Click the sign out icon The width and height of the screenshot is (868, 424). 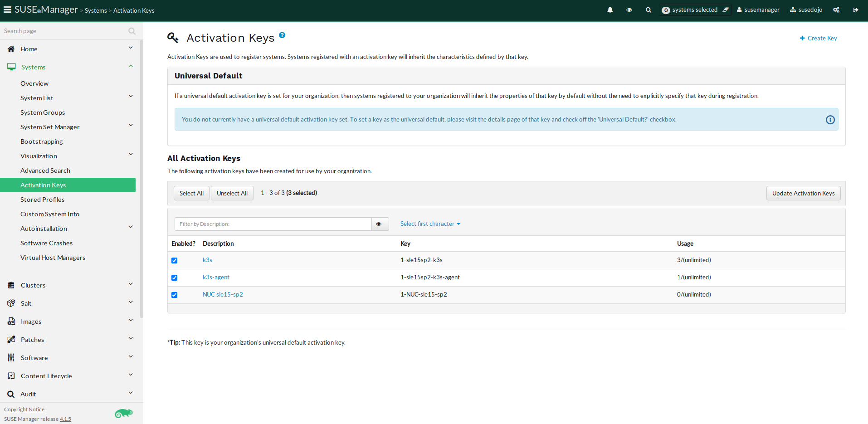coord(855,10)
